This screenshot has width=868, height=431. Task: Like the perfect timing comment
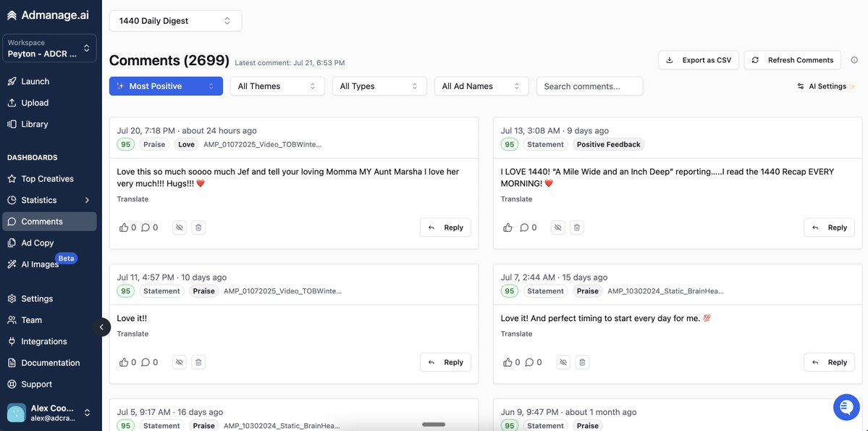pyautogui.click(x=507, y=362)
